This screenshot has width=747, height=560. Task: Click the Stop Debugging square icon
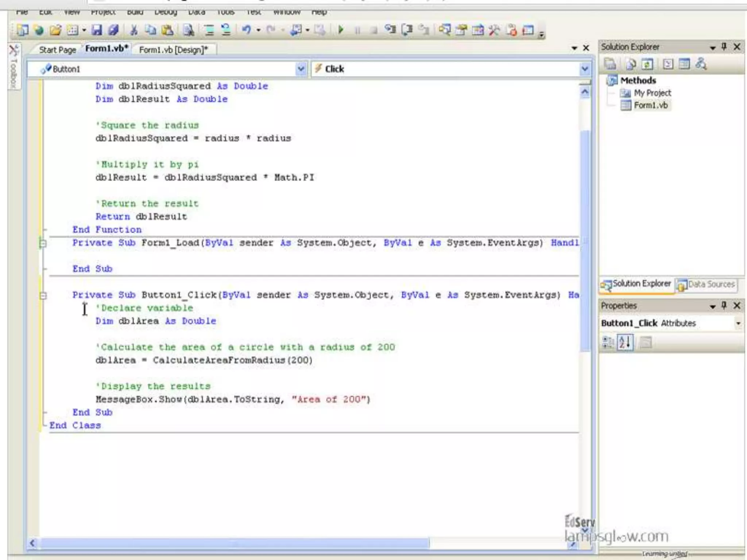(373, 30)
